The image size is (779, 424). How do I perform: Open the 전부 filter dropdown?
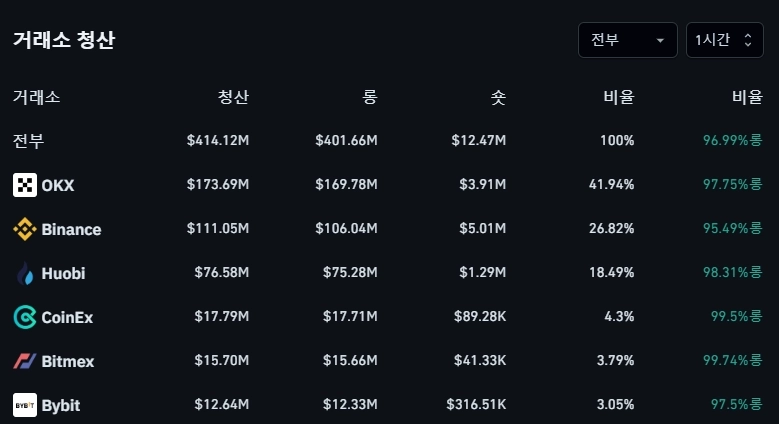tap(627, 40)
